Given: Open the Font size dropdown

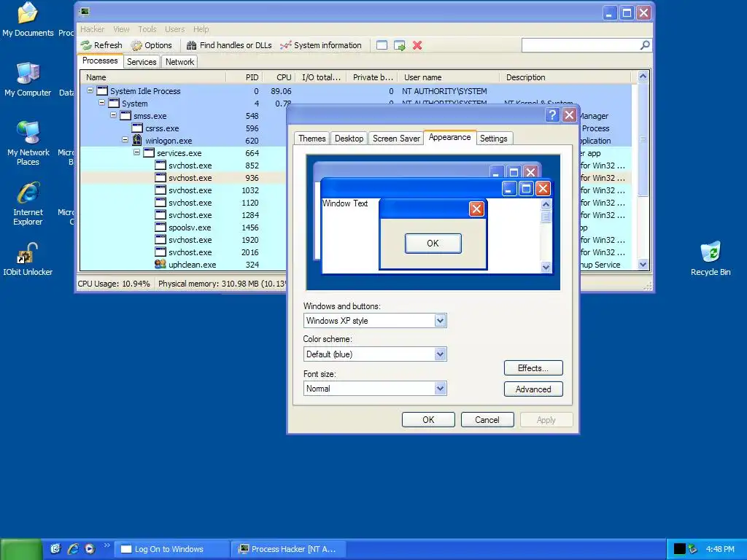Looking at the screenshot, I should (440, 388).
